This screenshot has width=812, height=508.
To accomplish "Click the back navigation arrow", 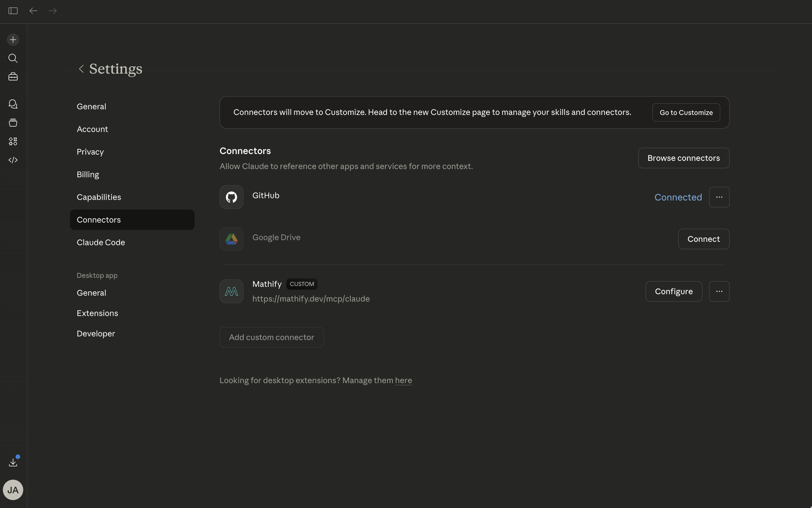I will click(x=33, y=11).
